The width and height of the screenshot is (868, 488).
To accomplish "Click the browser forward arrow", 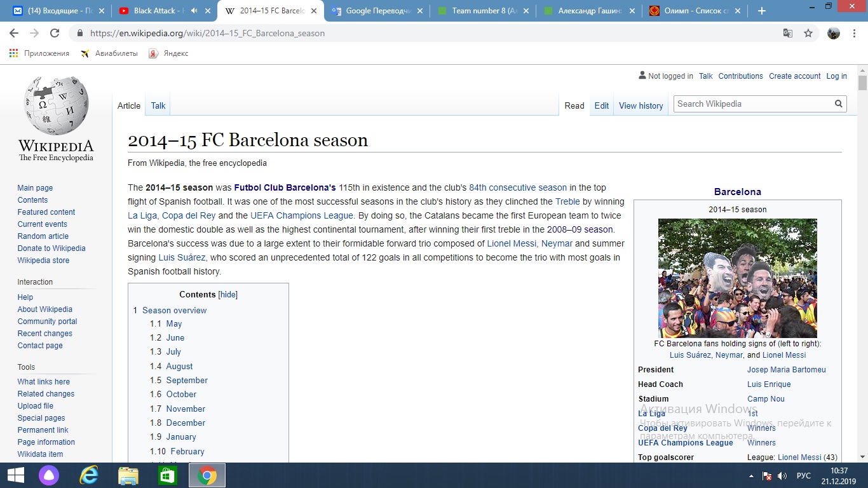I will pyautogui.click(x=34, y=33).
